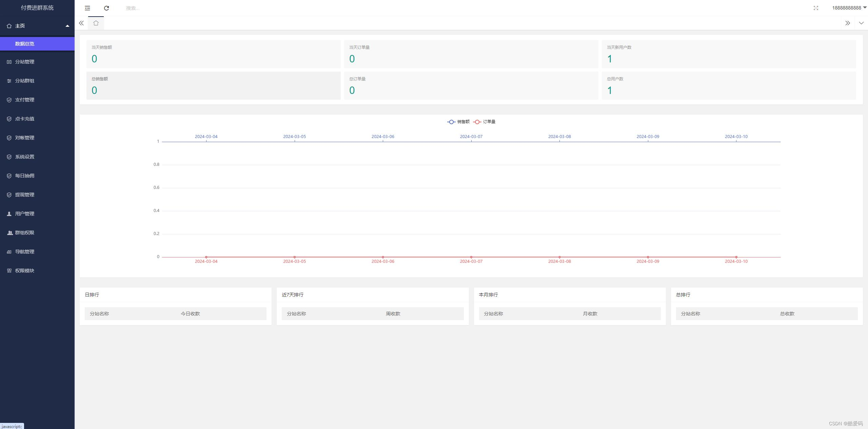868x429 pixels.
Task: Open 权限模块 menu item
Action: 37,271
